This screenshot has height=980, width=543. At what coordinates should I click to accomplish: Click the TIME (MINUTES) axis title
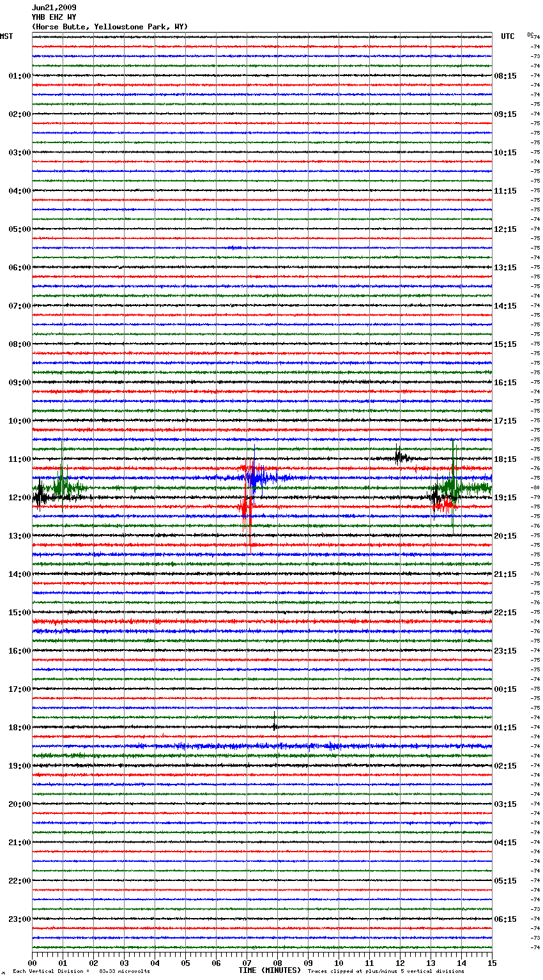pos(270,970)
